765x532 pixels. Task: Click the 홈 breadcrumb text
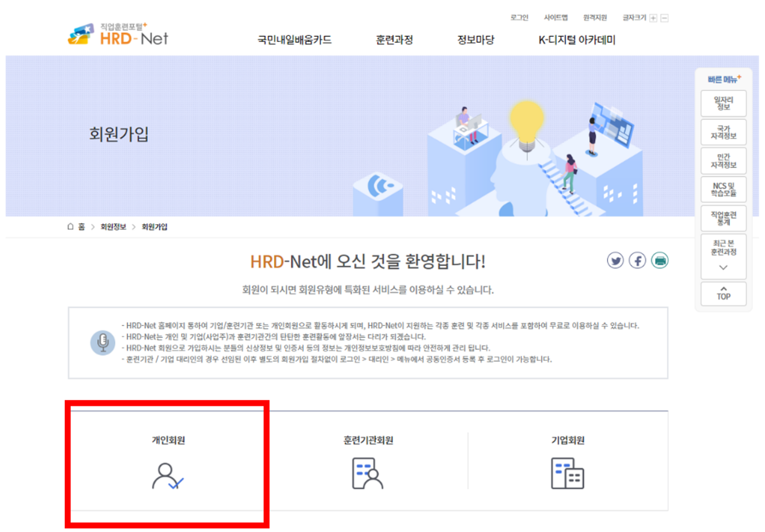[81, 227]
